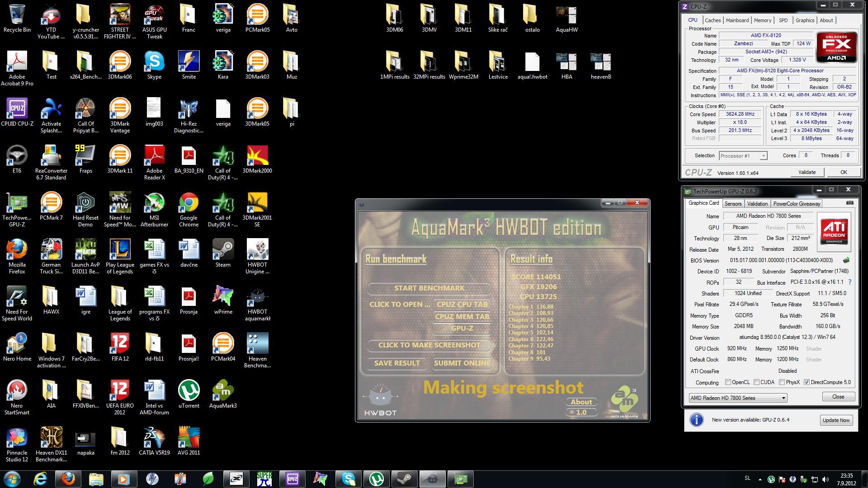Click OK button in CPU-Z
The height and width of the screenshot is (488, 868).
843,172
